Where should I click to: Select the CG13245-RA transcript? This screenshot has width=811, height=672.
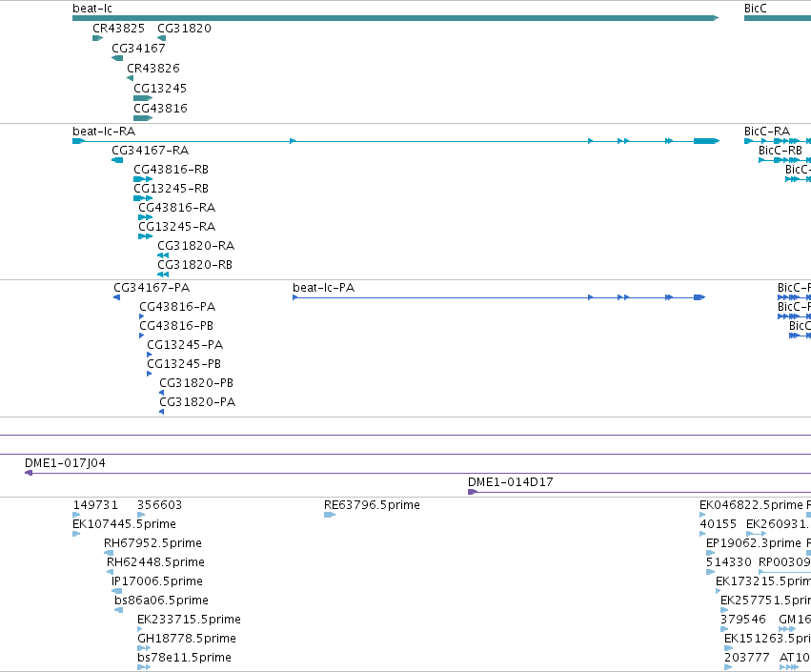[146, 236]
